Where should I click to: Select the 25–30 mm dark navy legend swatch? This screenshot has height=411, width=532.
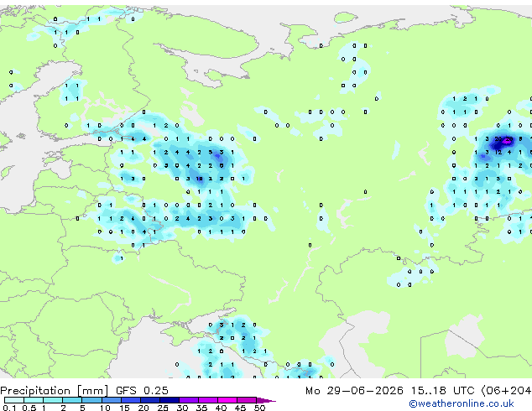[170, 400]
